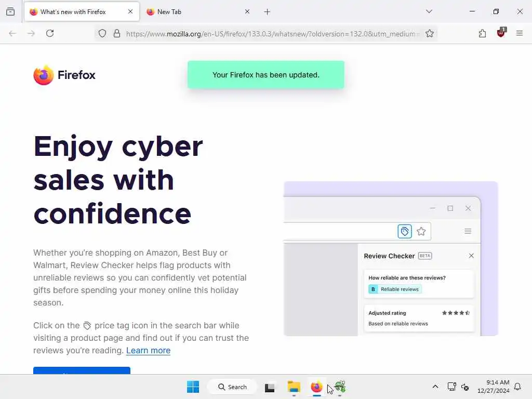Open File Explorer from taskbar

(294, 387)
